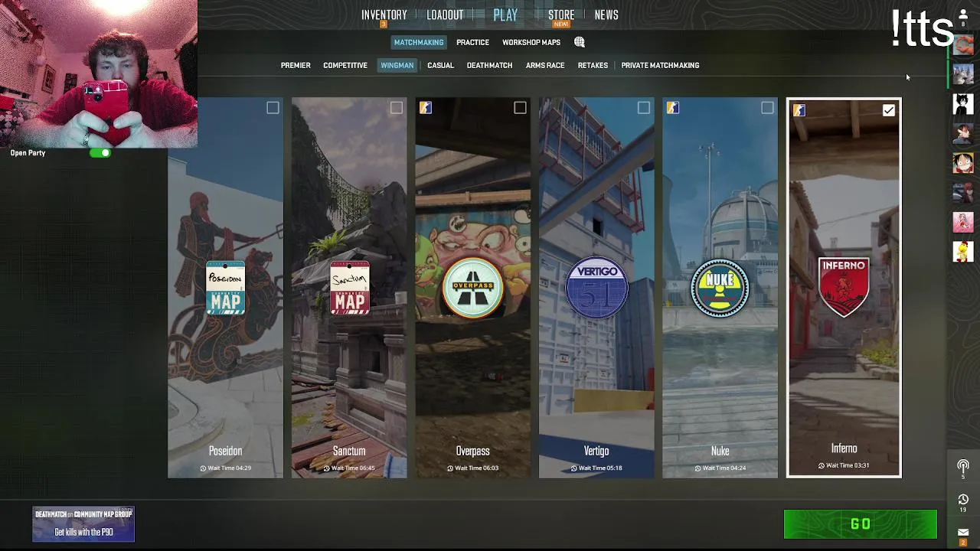980x551 pixels.
Task: Select the Deathmatch game mode
Action: 489,65
